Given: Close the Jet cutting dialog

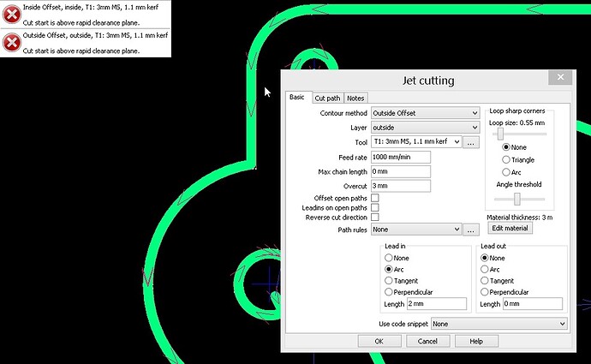Looking at the screenshot, I should coord(560,77).
